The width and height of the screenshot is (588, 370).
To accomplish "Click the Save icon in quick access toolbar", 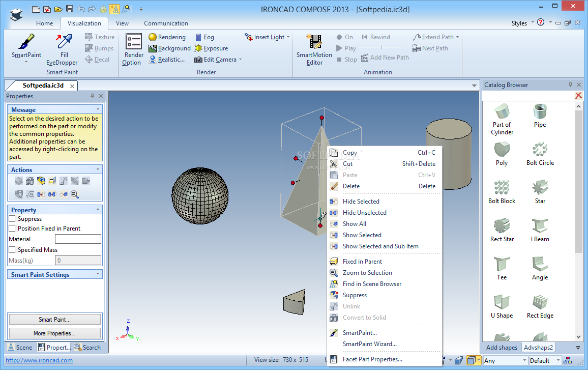I will pyautogui.click(x=69, y=9).
